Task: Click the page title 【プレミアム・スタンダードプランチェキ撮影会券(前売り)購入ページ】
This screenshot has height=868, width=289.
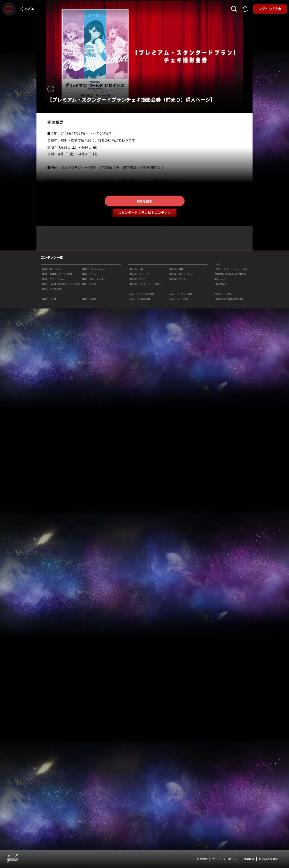Action: click(131, 100)
